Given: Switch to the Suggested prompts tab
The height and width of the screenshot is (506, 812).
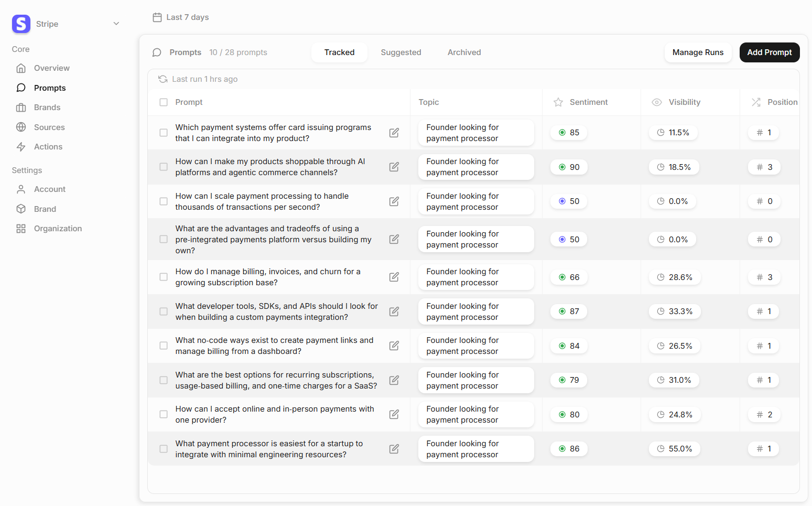Looking at the screenshot, I should click(401, 52).
